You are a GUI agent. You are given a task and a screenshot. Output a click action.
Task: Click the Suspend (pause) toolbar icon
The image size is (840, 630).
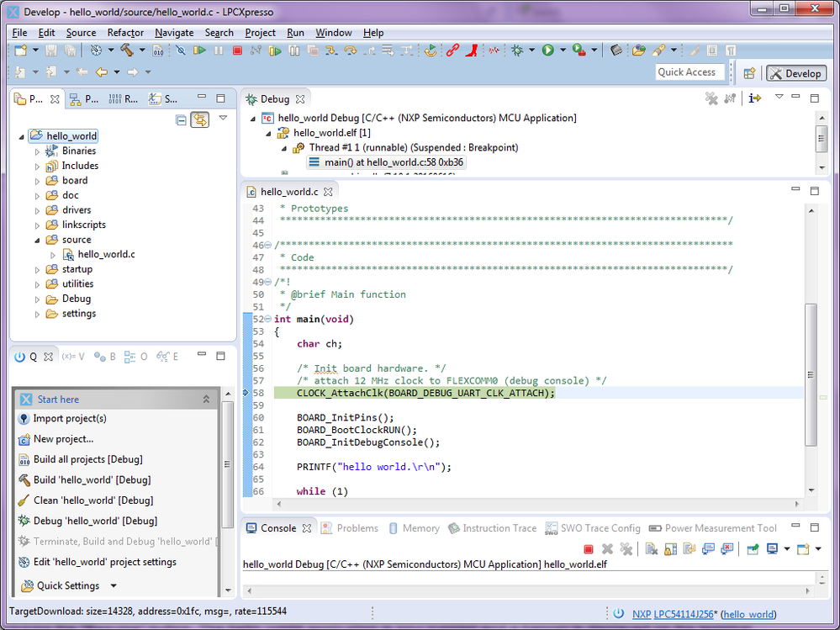click(x=219, y=50)
